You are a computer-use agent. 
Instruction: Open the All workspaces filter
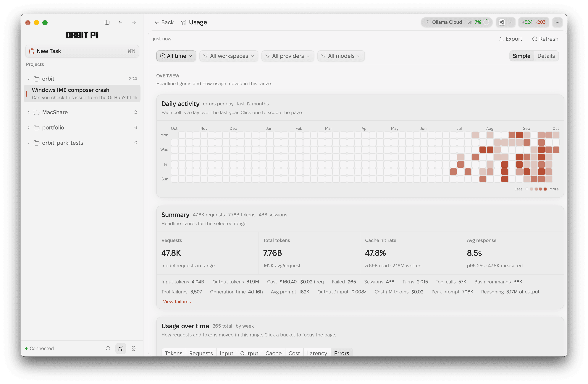(x=229, y=56)
